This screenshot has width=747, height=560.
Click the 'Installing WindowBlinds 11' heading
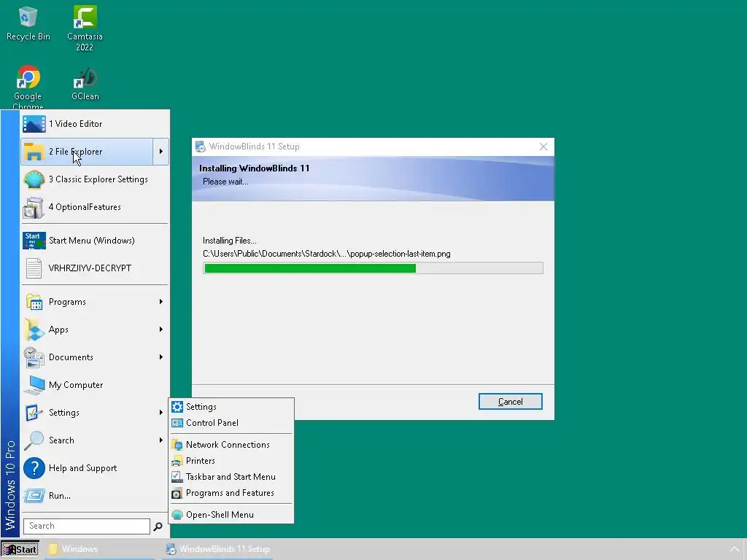click(x=255, y=168)
